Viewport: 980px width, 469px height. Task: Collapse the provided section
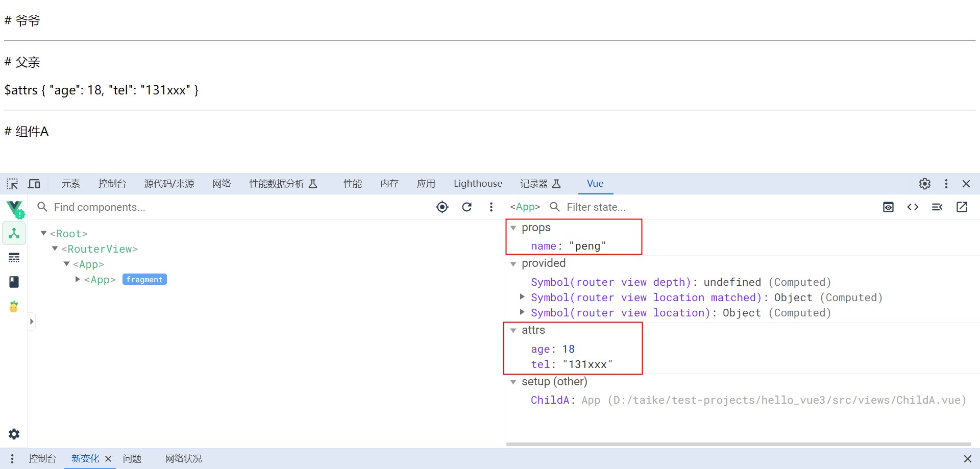pyautogui.click(x=513, y=264)
